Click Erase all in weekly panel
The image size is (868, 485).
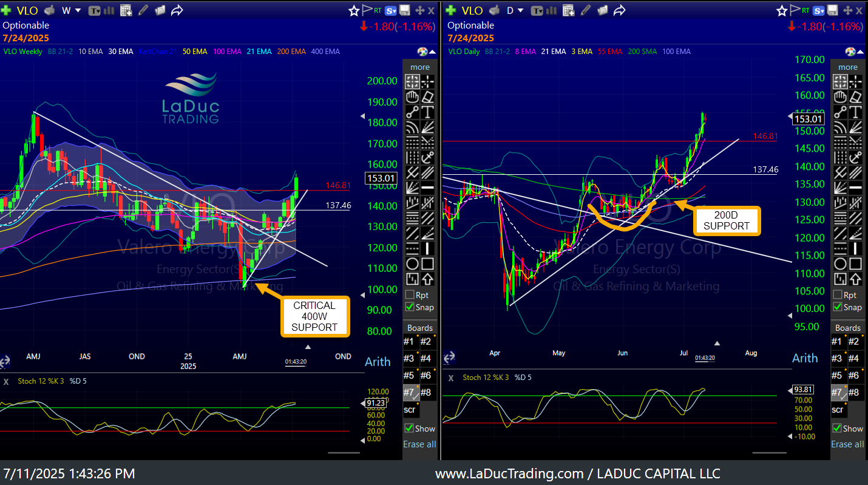(x=420, y=444)
